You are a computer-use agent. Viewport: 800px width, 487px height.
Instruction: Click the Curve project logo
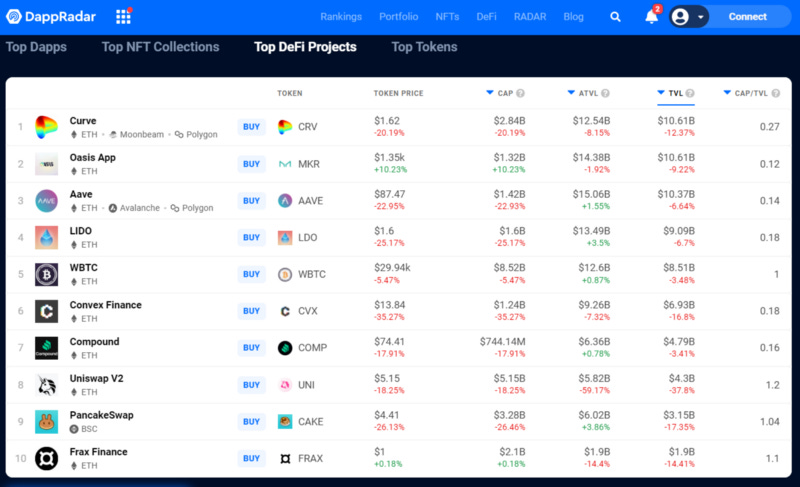coord(46,127)
